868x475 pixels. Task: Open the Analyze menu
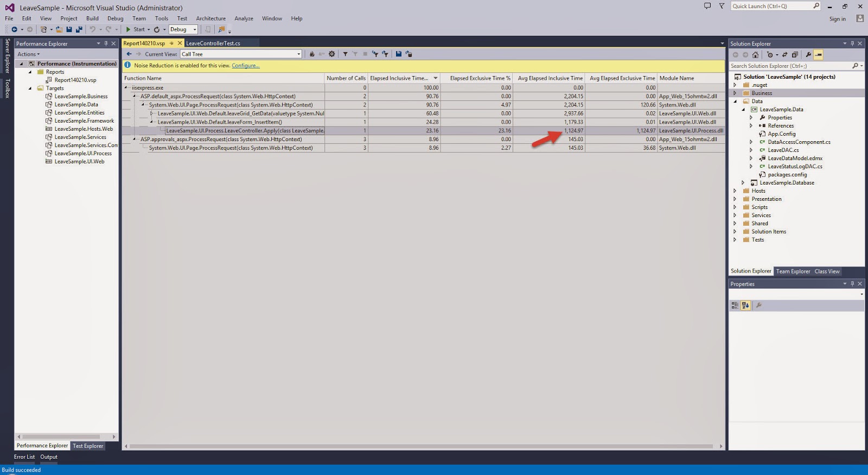244,18
